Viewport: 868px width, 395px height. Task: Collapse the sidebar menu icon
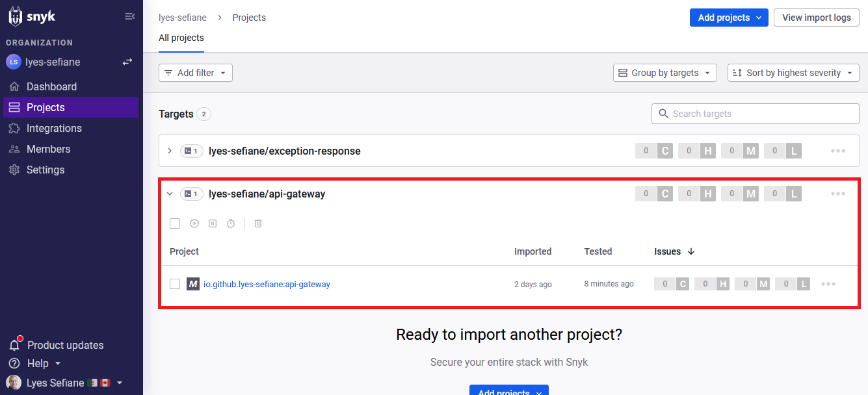coord(129,16)
